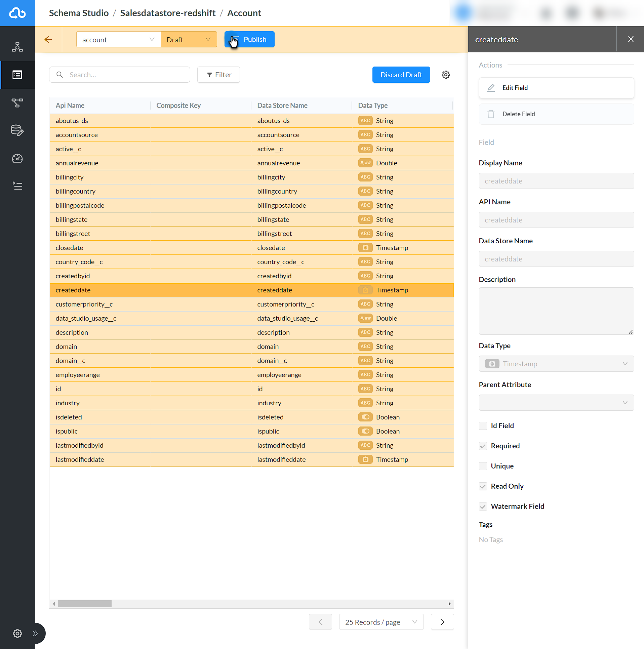Click the Delete Field action

[x=556, y=114]
